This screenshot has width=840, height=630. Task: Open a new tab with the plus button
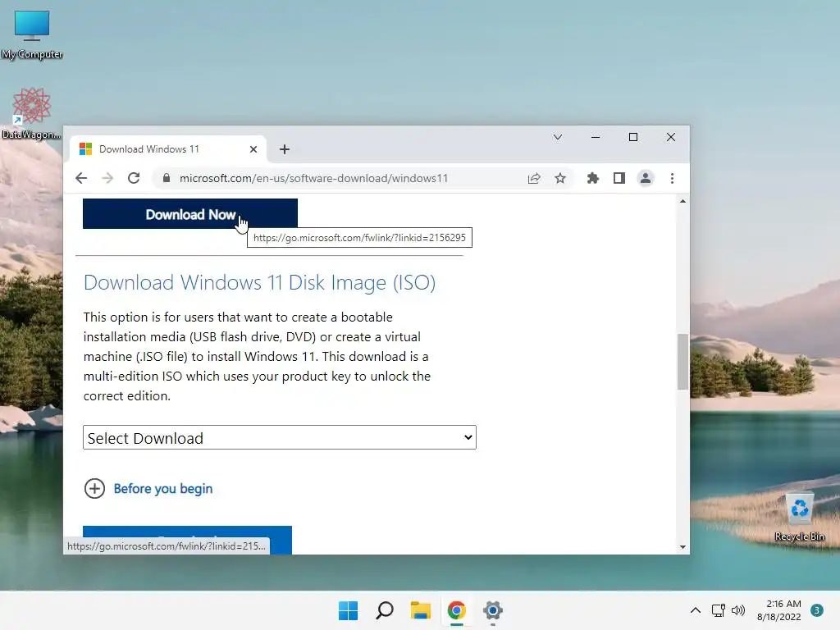coord(285,149)
